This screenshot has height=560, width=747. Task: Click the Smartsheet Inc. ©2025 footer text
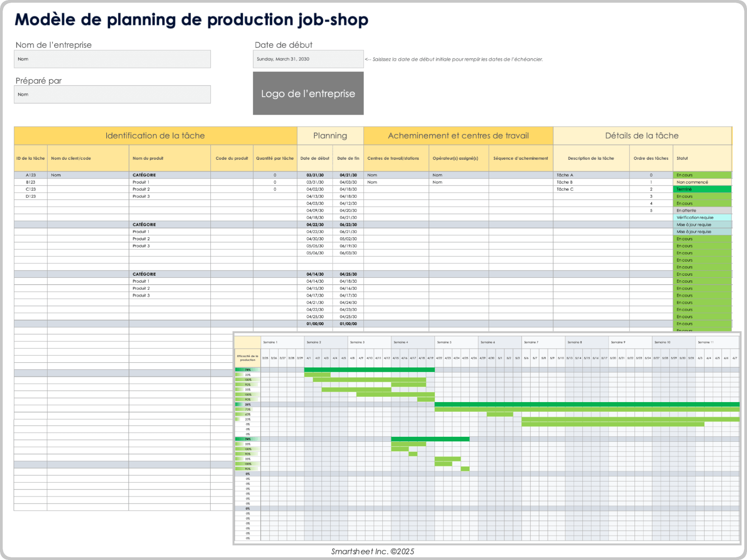(x=372, y=551)
